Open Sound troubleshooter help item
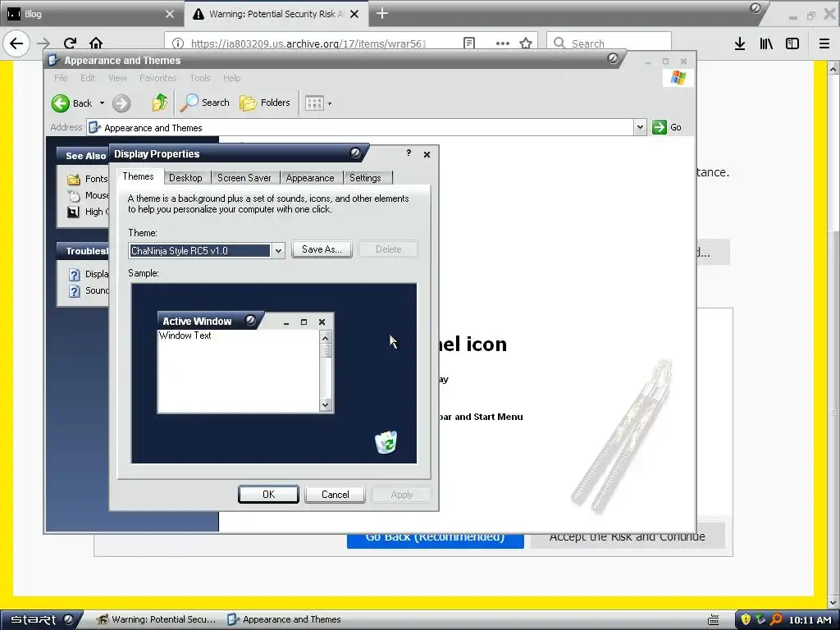The height and width of the screenshot is (630, 840). coord(89,291)
